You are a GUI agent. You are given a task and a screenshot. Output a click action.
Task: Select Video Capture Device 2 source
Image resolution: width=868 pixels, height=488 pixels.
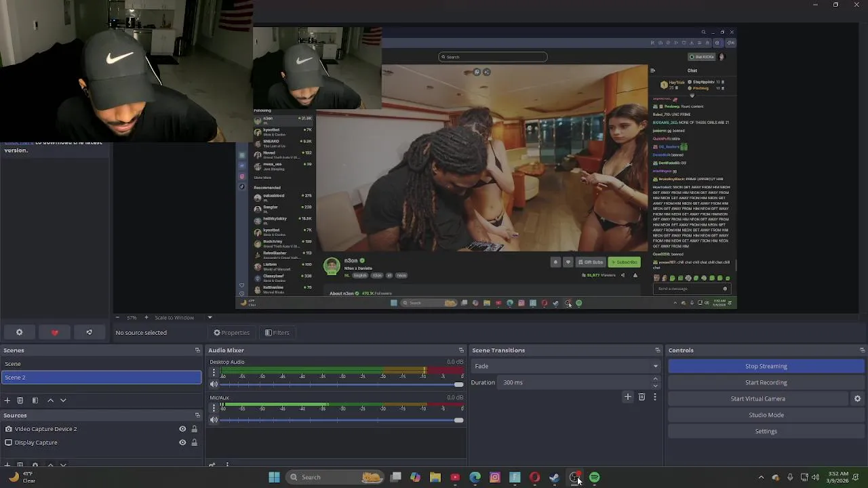coord(45,429)
